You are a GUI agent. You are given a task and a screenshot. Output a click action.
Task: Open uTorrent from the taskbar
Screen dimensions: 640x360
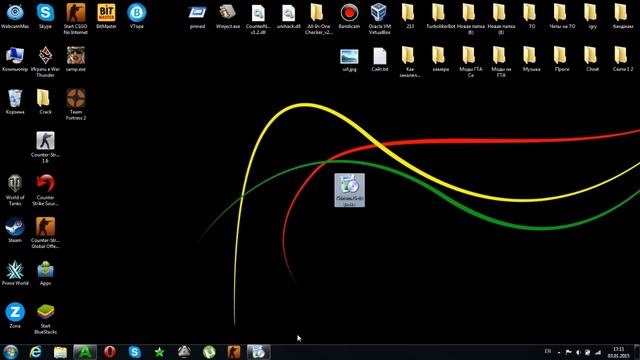(209, 352)
